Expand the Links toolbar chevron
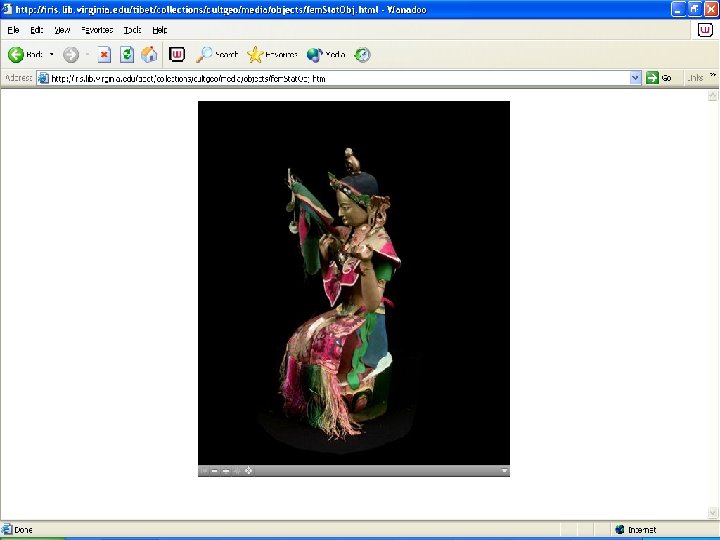This screenshot has height=540, width=720. pos(713,75)
